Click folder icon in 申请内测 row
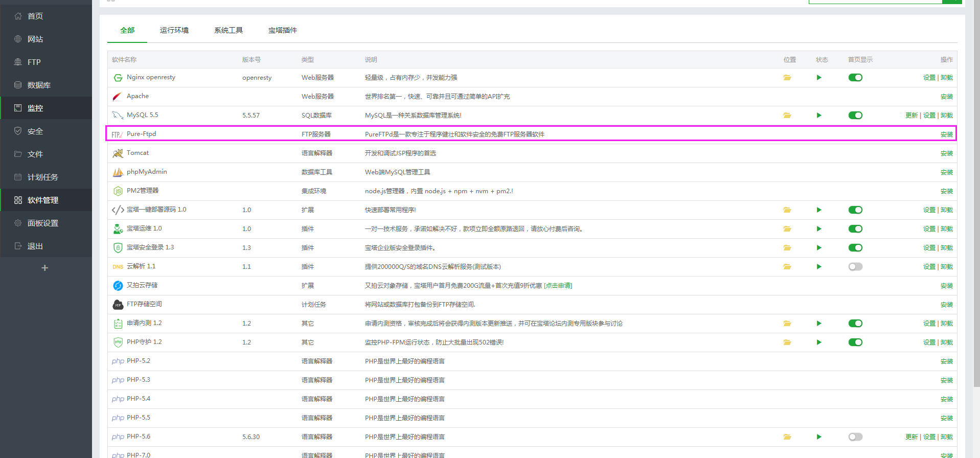This screenshot has height=458, width=980. tap(787, 324)
